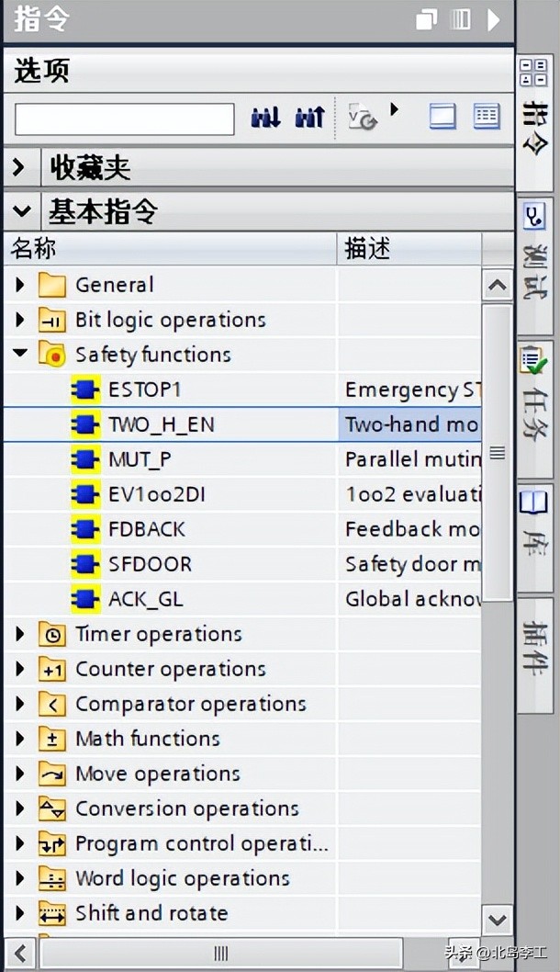
Task: Collapse the 基本指令 basic instructions section
Action: coord(20,212)
